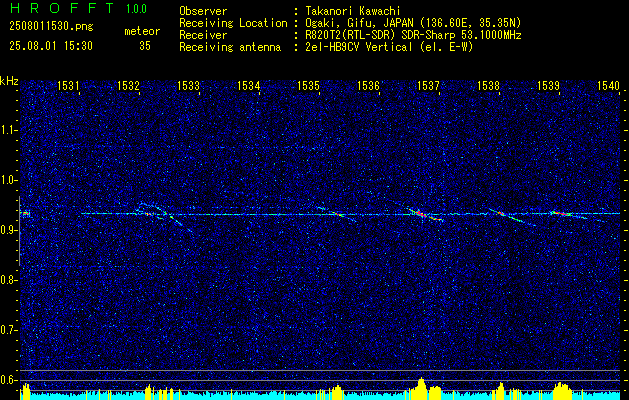Screen dimensions: 629x400
Task: Click the Receiver R820T2 SDR-Sharp text
Action: coord(413,35)
